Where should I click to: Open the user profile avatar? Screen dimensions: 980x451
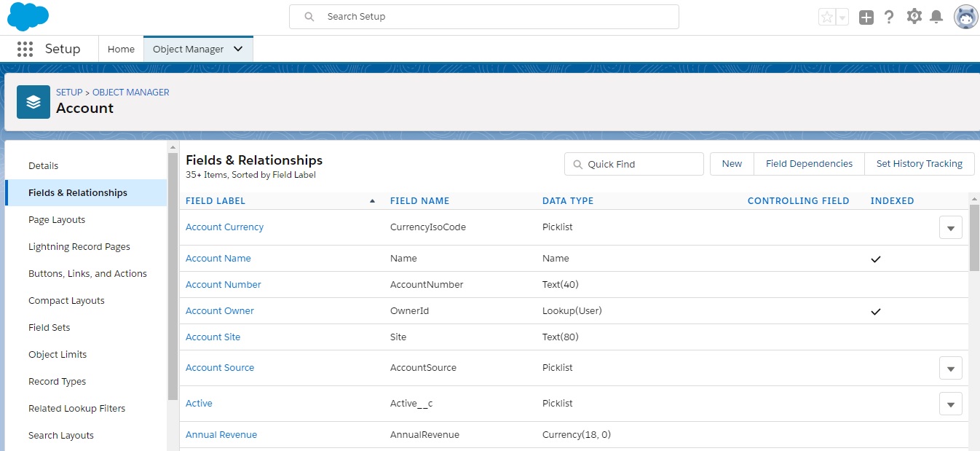pyautogui.click(x=965, y=17)
